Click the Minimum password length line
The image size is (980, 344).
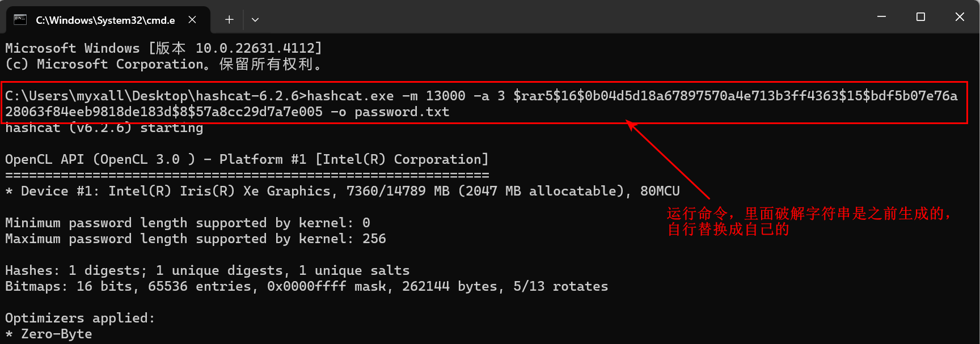[188, 223]
